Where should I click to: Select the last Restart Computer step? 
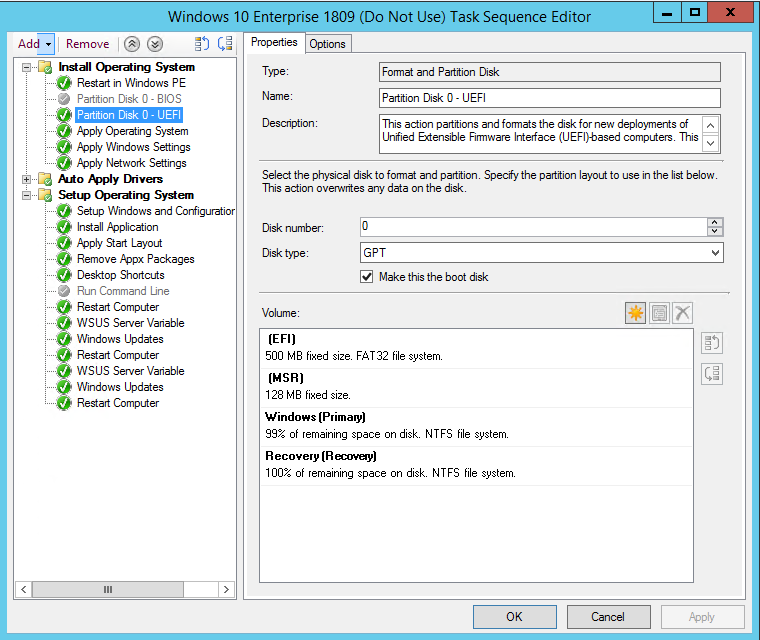pyautogui.click(x=118, y=403)
